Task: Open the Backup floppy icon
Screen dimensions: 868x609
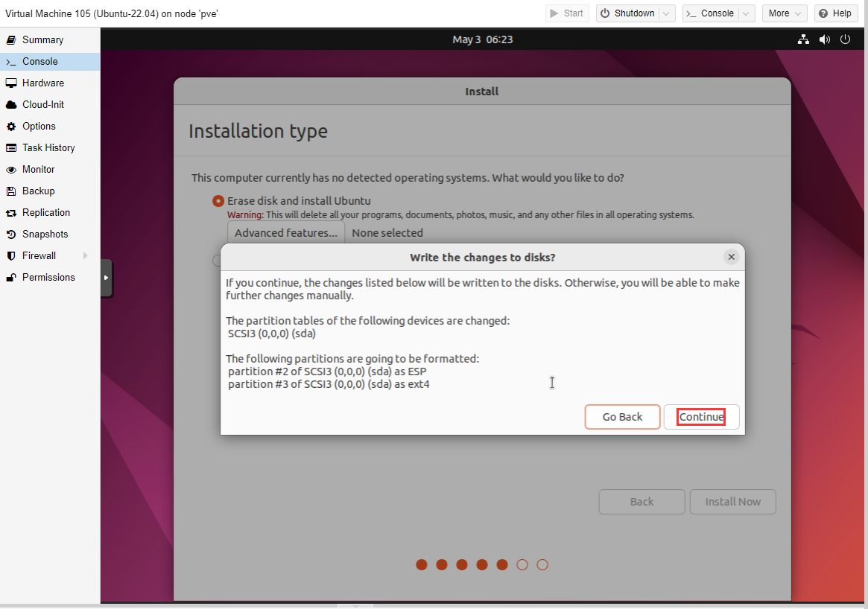Action: 11,191
